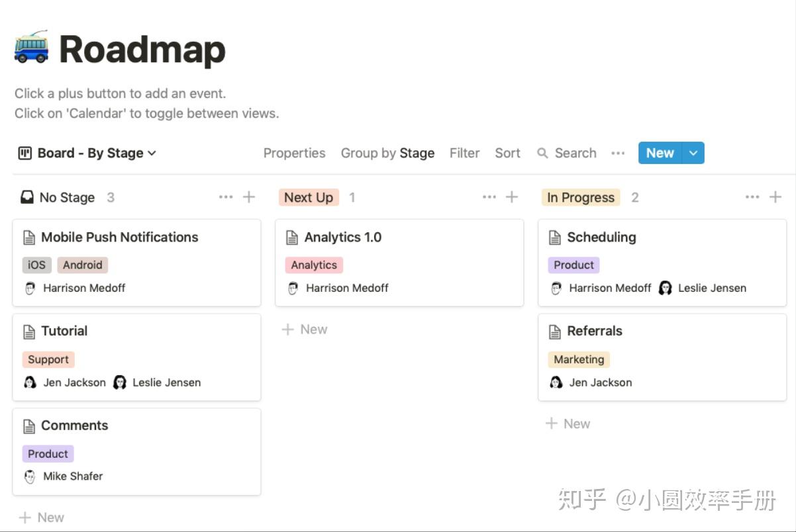Click the Analytics tag
Image resolution: width=796 pixels, height=532 pixels.
point(314,265)
